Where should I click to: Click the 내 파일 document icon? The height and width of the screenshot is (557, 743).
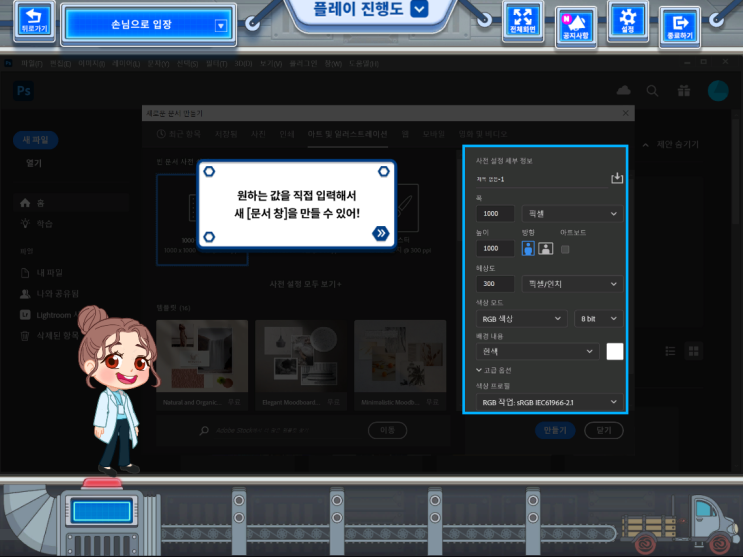click(x=25, y=273)
